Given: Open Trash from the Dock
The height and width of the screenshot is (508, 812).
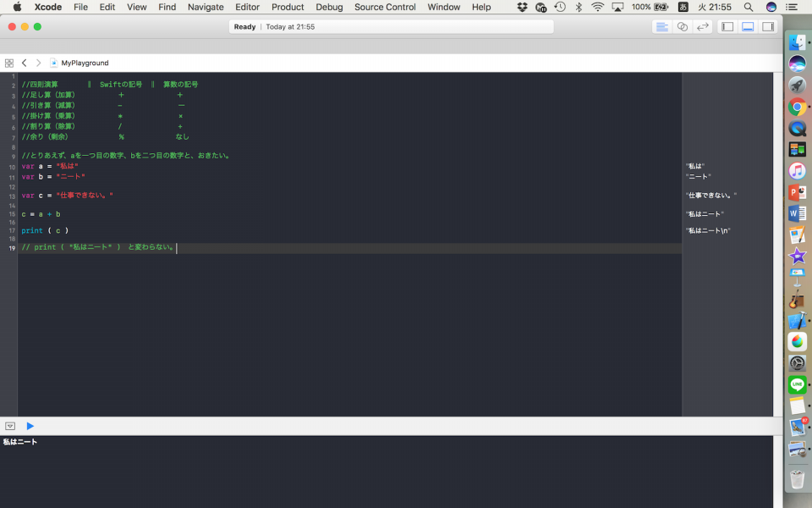Looking at the screenshot, I should coord(797,478).
